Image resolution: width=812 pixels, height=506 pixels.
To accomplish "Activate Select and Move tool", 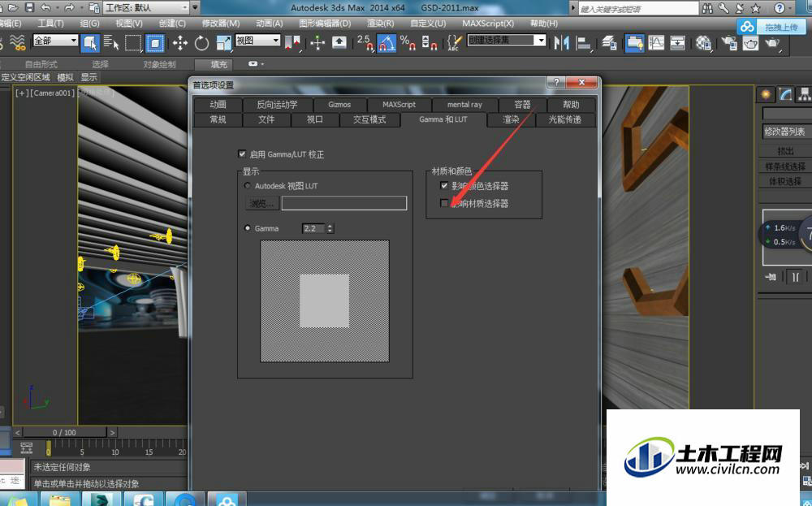I will pyautogui.click(x=179, y=43).
